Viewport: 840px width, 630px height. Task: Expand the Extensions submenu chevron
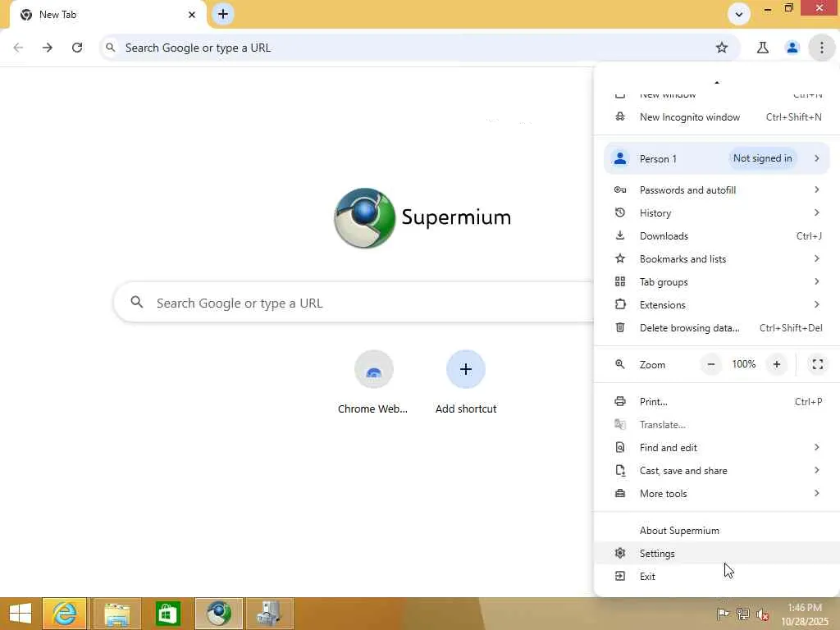point(816,305)
